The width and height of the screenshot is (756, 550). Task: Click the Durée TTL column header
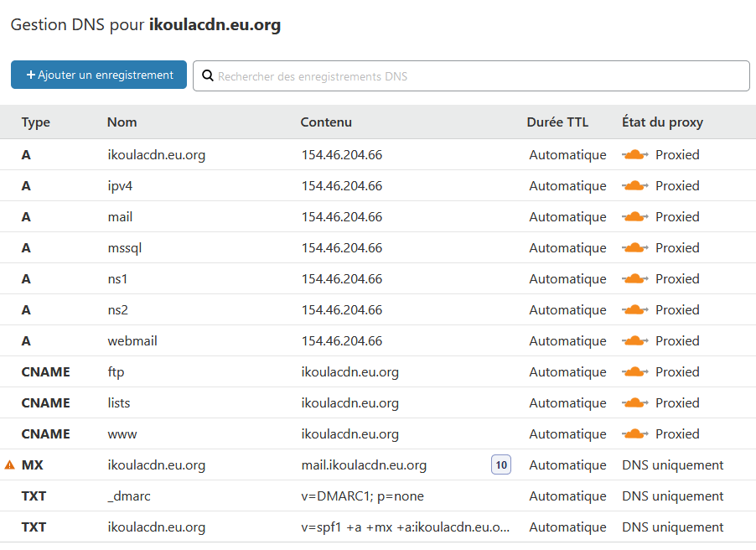557,122
